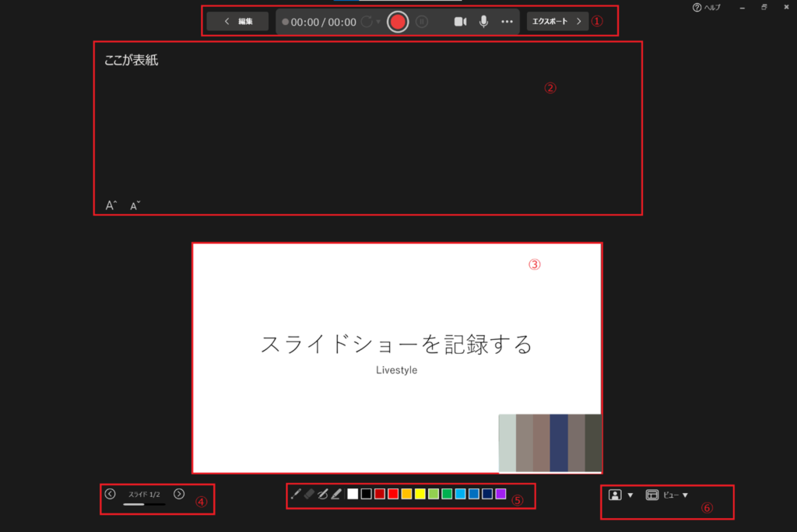
Task: Go back to 編集 (Edit) mode
Action: (237, 22)
